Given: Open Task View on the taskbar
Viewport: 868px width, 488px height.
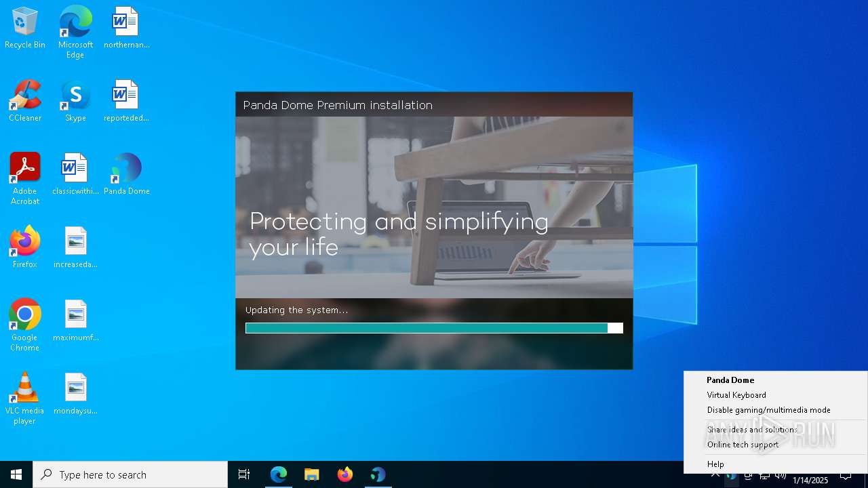Looking at the screenshot, I should 244,474.
